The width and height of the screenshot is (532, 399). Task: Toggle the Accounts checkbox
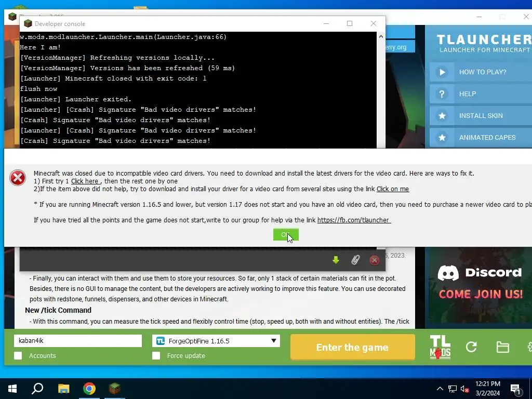(x=18, y=355)
